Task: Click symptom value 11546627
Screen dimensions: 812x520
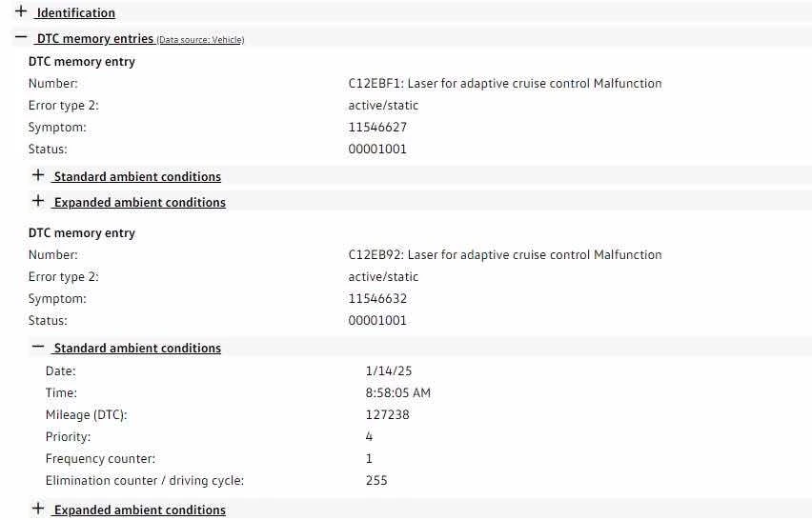Action: [x=377, y=128]
